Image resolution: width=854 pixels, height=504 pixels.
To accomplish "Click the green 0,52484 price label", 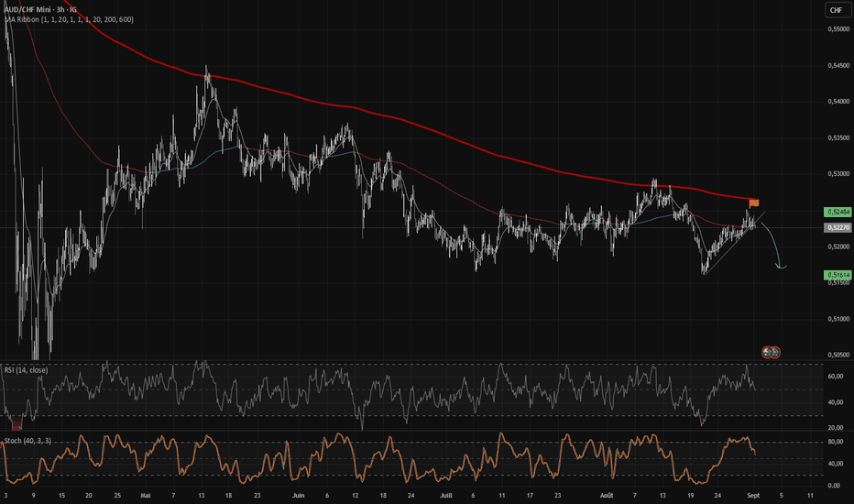I will coord(838,212).
